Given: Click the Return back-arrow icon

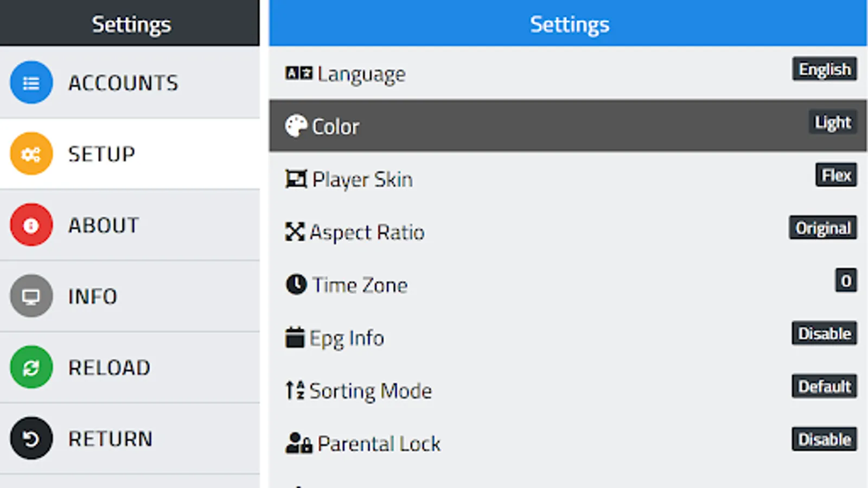Looking at the screenshot, I should 31,438.
